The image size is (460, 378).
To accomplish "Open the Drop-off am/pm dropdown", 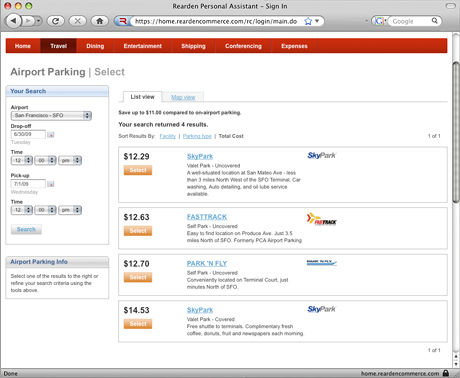I will coord(70,160).
